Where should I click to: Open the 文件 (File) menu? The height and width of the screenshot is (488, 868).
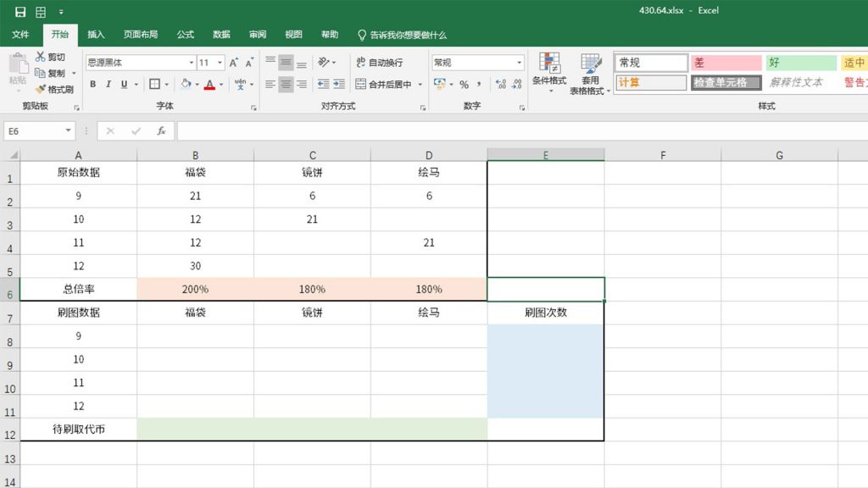pos(20,35)
